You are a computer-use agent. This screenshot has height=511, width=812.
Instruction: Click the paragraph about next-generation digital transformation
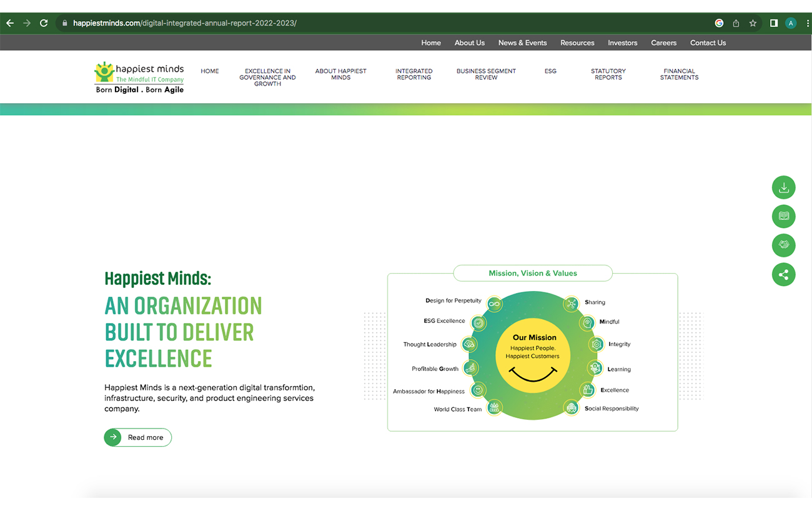click(x=209, y=398)
